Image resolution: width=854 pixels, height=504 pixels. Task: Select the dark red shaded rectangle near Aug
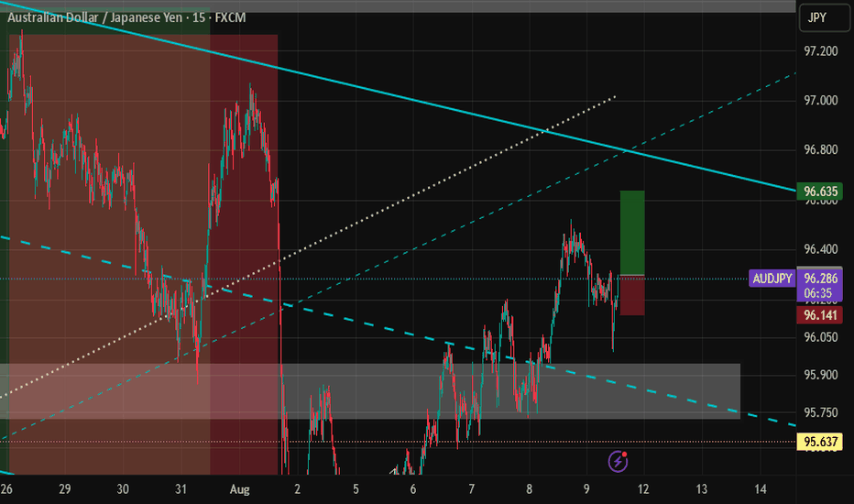point(244,255)
